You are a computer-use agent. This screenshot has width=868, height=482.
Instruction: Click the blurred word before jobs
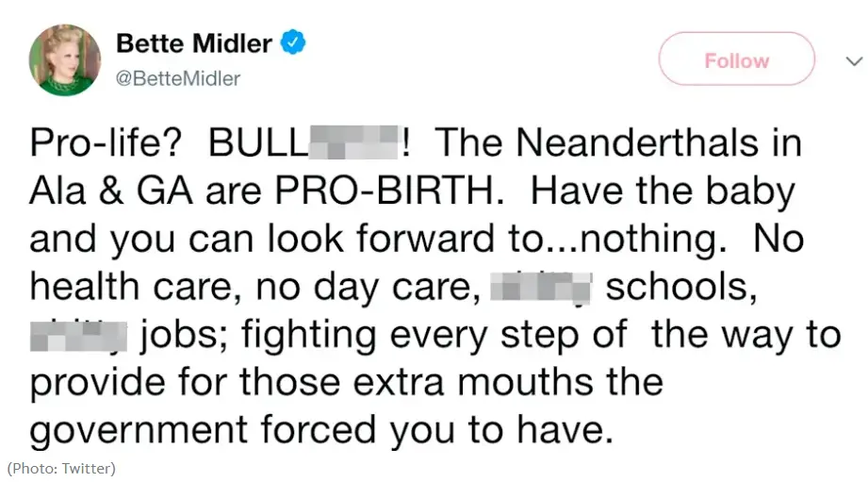78,336
